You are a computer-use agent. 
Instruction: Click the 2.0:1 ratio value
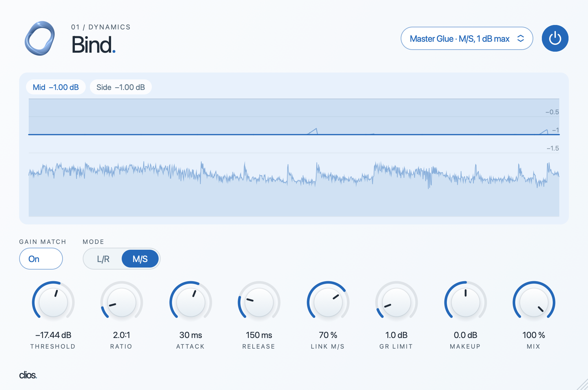tap(122, 335)
